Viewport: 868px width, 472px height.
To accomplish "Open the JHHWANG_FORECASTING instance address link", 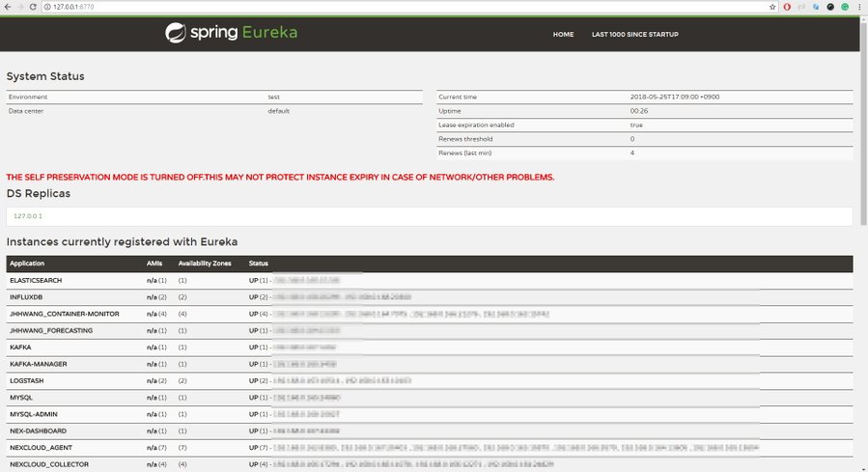I will tap(307, 330).
